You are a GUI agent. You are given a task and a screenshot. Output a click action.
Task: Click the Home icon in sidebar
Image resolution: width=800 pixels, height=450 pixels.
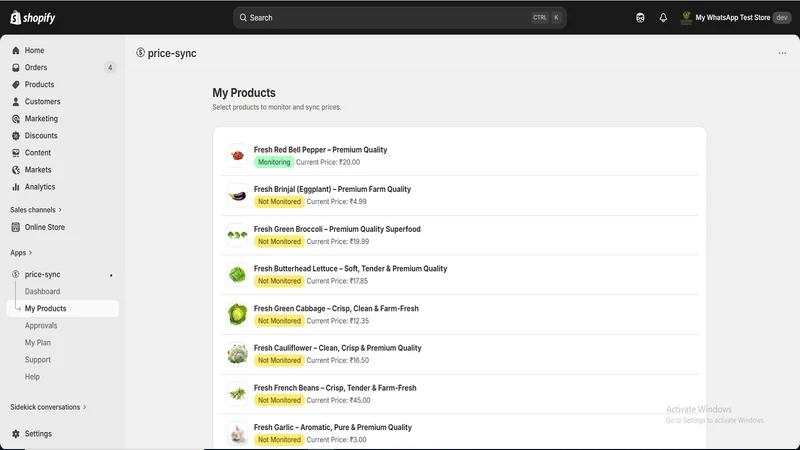(x=16, y=51)
